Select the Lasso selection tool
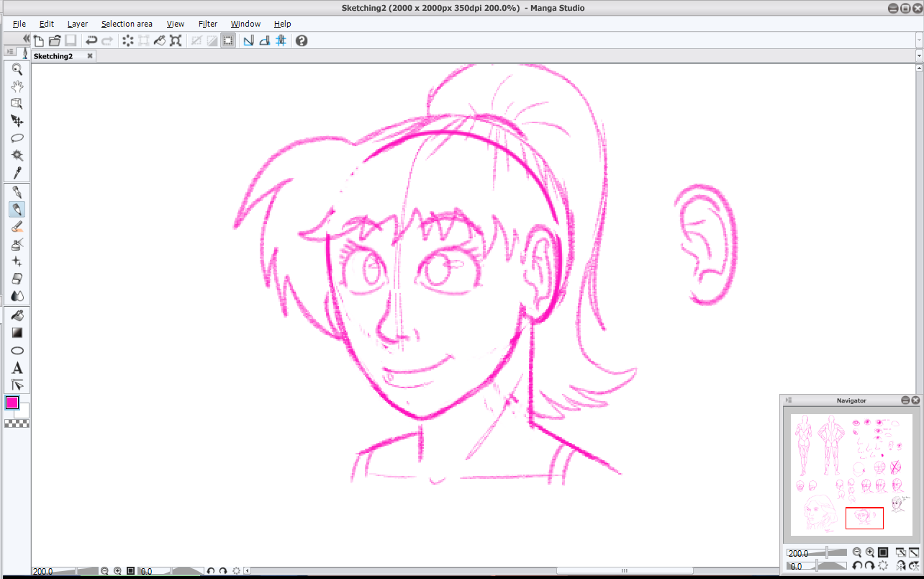Image resolution: width=924 pixels, height=579 pixels. tap(17, 138)
